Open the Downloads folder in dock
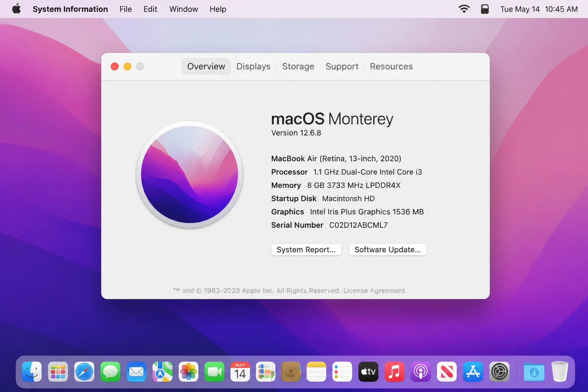 pyautogui.click(x=534, y=372)
